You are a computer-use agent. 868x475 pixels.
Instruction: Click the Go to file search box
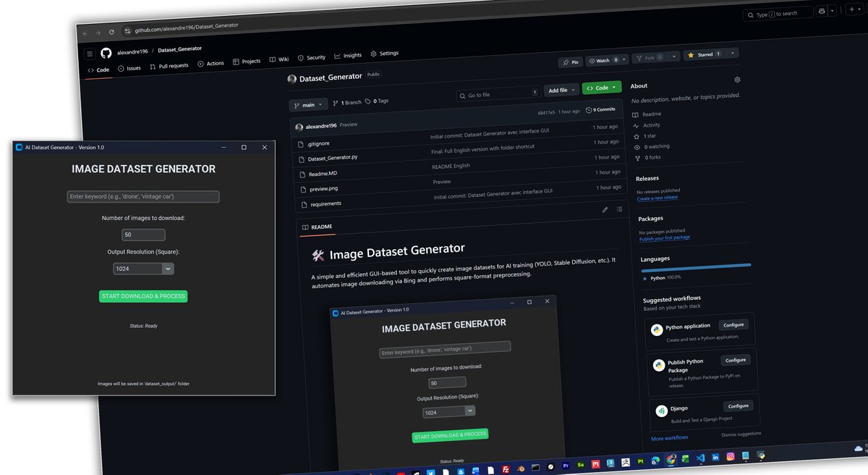[498, 94]
